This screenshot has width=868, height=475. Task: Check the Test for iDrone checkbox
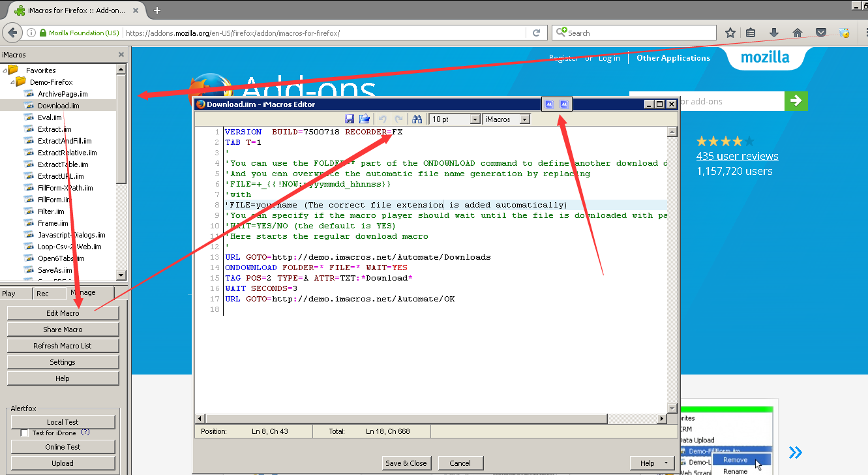pyautogui.click(x=25, y=433)
